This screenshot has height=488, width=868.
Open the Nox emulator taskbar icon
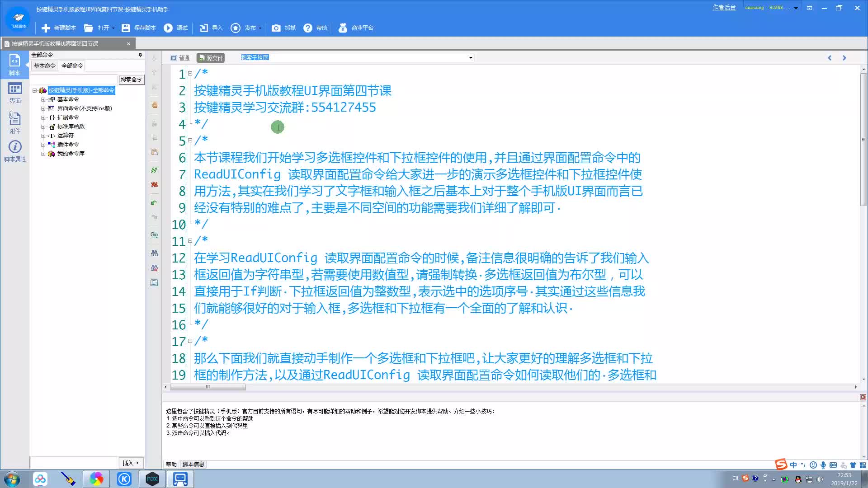tap(152, 479)
